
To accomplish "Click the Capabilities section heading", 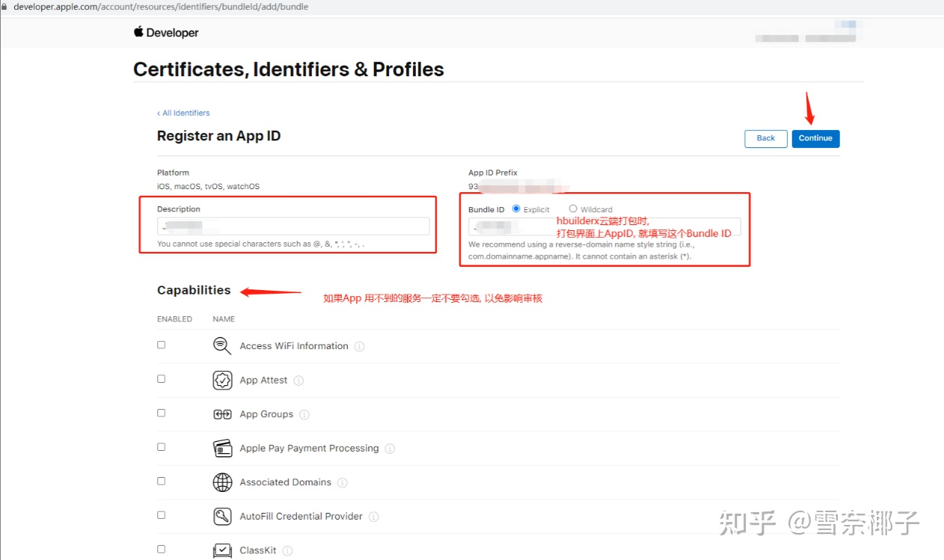I will [x=194, y=290].
